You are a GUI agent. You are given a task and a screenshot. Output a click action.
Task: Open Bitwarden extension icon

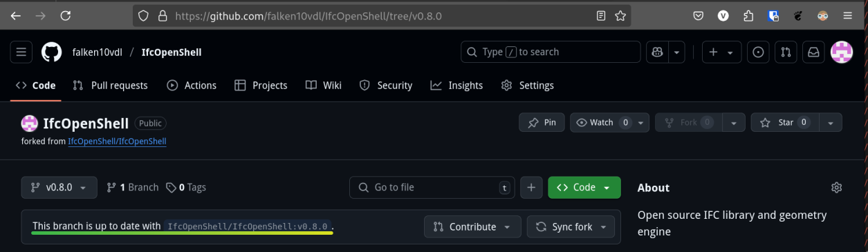(x=773, y=15)
